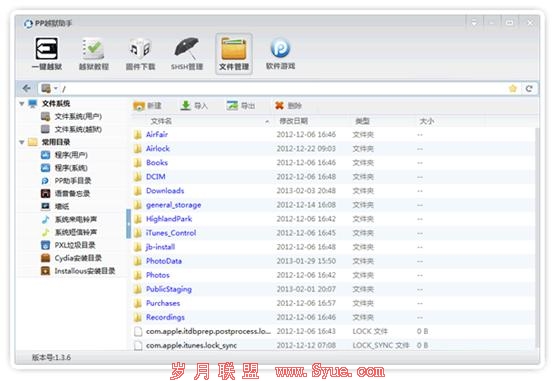Open the 一键越狱 one-click jailbreak tool
This screenshot has width=553, height=381.
[x=47, y=54]
